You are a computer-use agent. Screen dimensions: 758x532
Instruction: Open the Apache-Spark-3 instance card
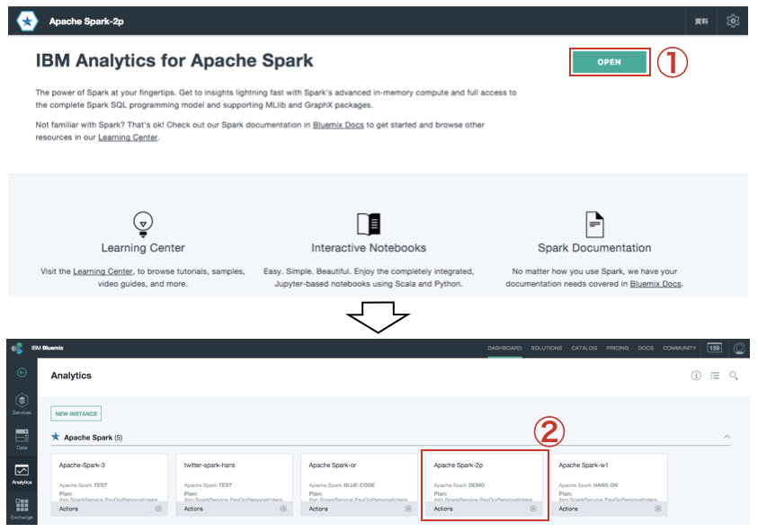coord(110,484)
